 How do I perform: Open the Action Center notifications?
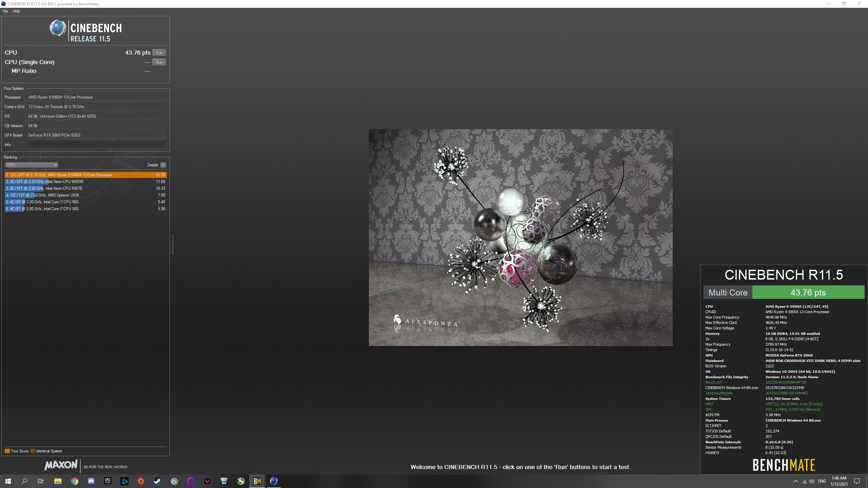coord(857,481)
